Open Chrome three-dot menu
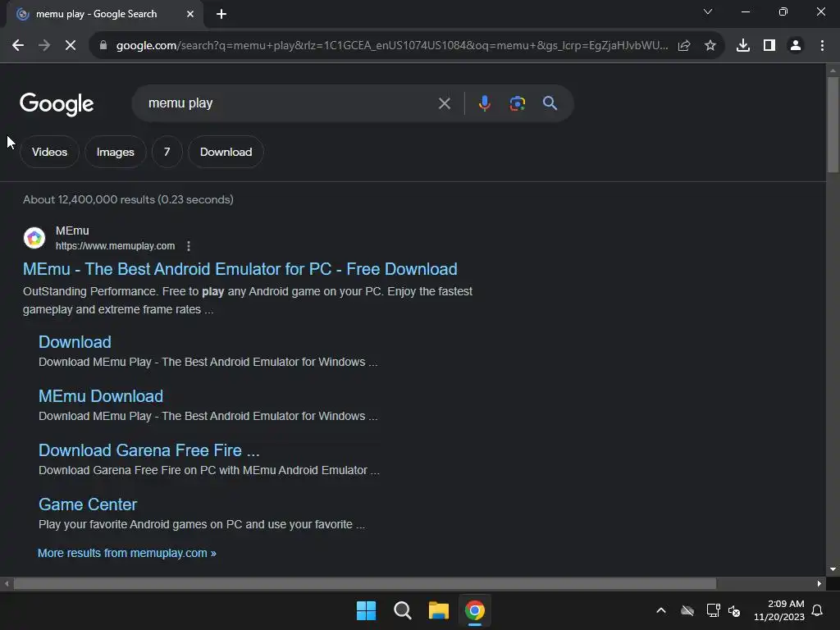The image size is (840, 630). [822, 46]
